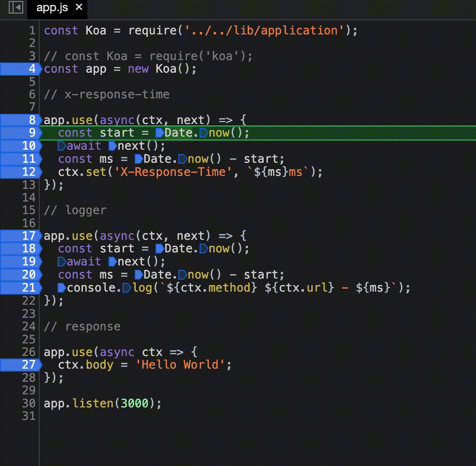
Task: Add a breakpoint on line number 28
Action: pyautogui.click(x=29, y=378)
